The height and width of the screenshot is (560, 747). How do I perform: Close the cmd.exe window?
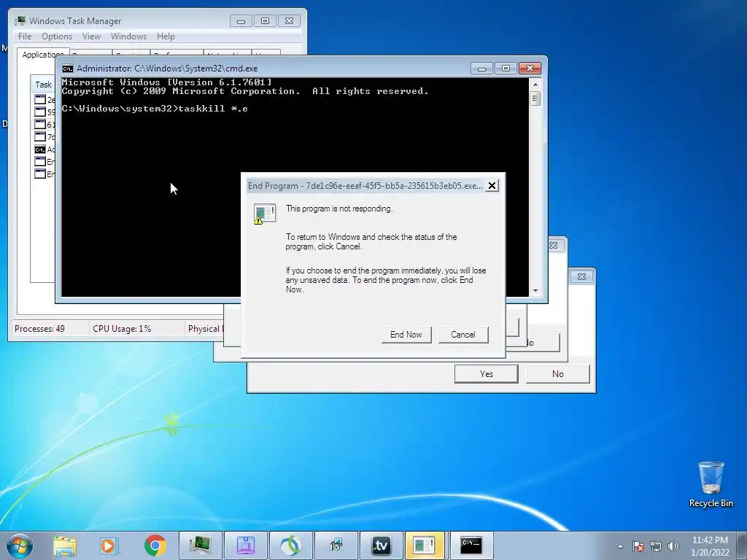530,68
